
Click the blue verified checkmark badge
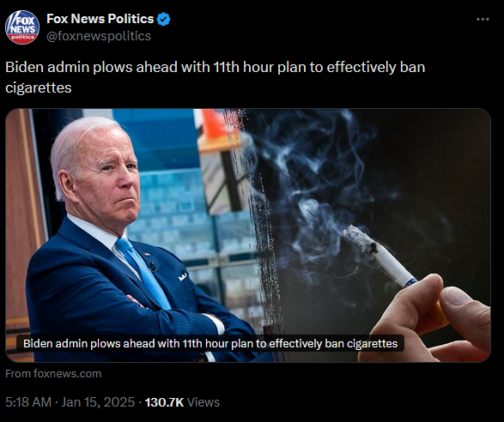coord(164,19)
